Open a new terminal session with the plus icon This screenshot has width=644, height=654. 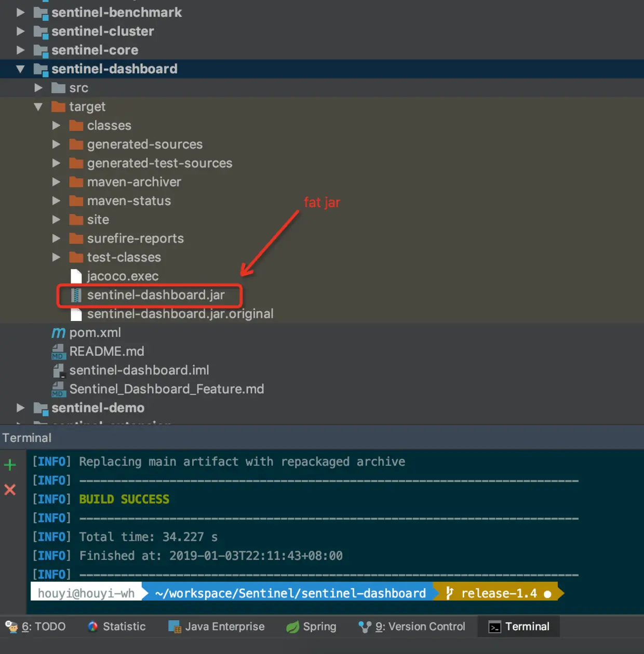pyautogui.click(x=10, y=465)
